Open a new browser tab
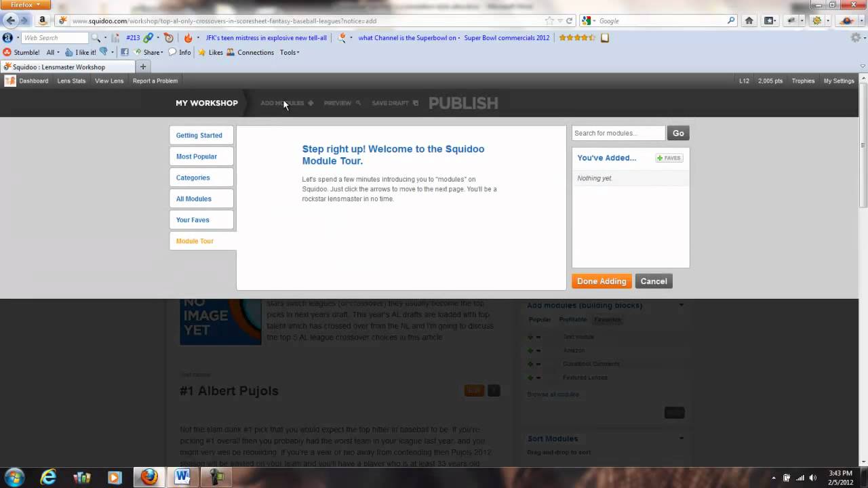The height and width of the screenshot is (488, 868). (142, 66)
